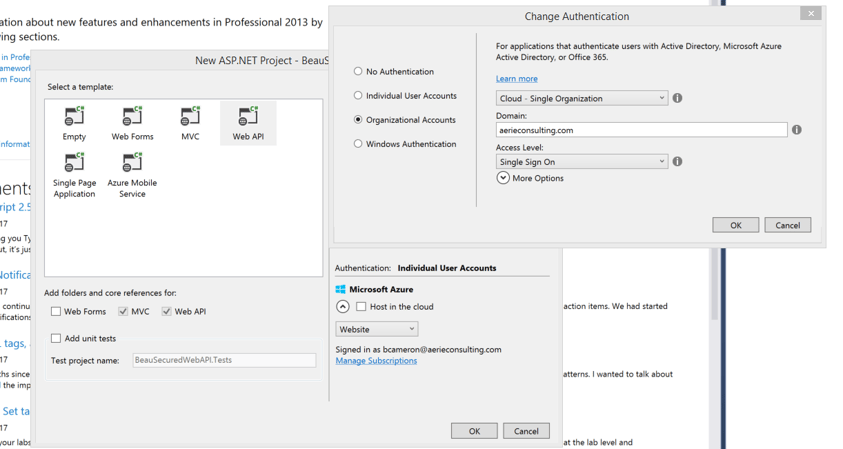Select Windows Authentication radio button
The width and height of the screenshot is (843, 449).
(x=358, y=144)
